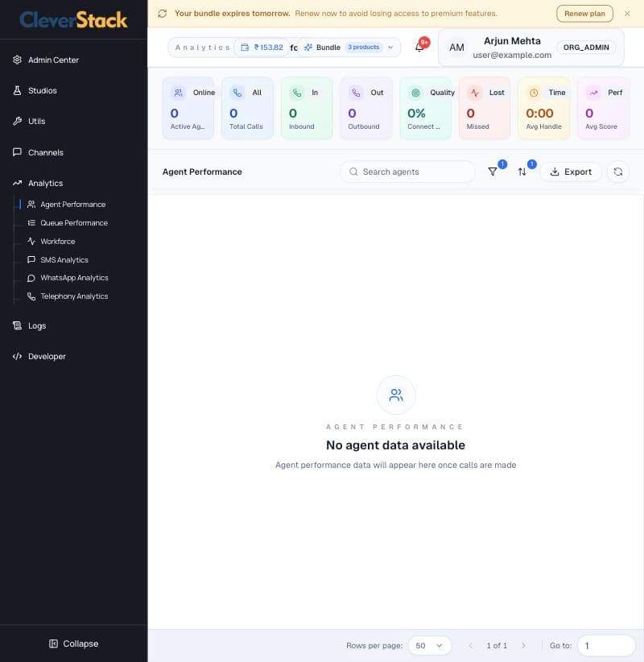Image resolution: width=644 pixels, height=662 pixels.
Task: Click the filter funnel icon
Action: point(493,172)
